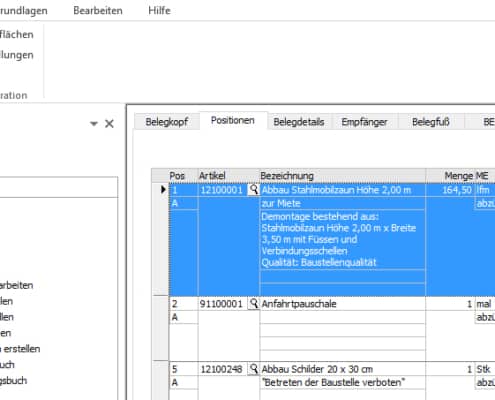Open the Bearbeiten menu
495x400 pixels.
tap(98, 10)
